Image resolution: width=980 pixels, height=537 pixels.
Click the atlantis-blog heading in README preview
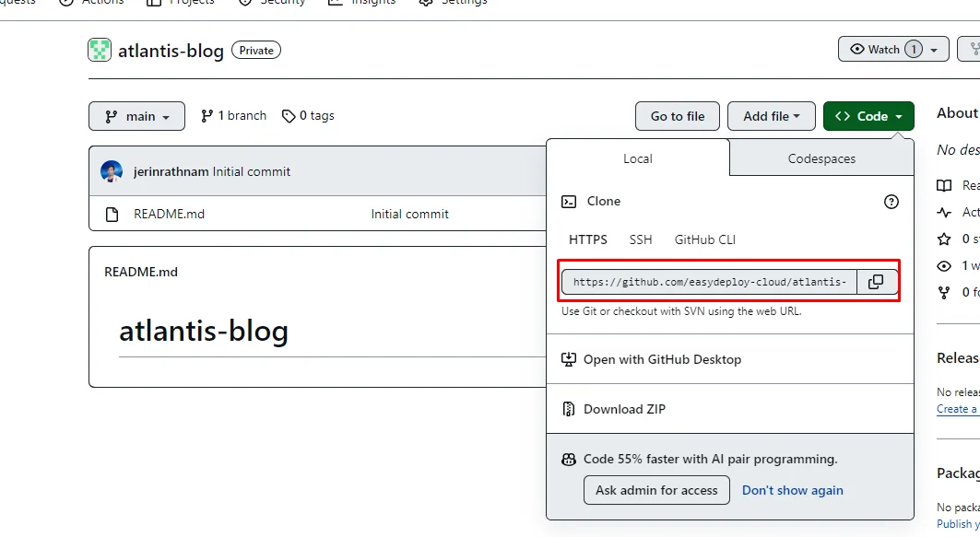click(204, 331)
